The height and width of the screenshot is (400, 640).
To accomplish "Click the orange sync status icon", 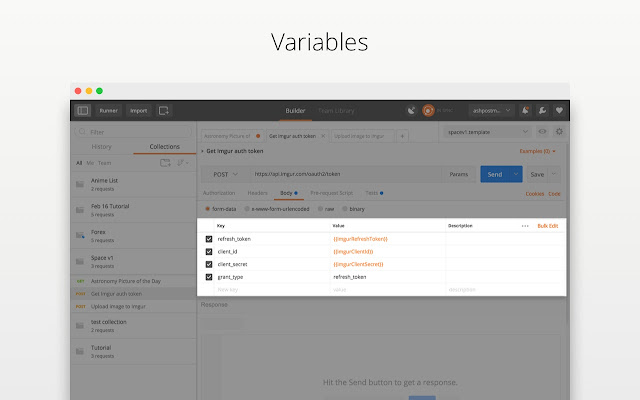I will pyautogui.click(x=428, y=110).
